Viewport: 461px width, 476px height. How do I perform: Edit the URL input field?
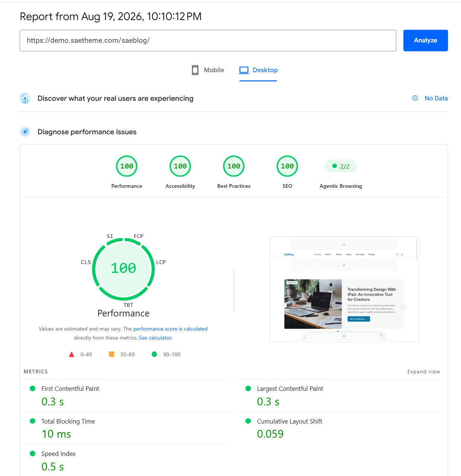pos(208,41)
